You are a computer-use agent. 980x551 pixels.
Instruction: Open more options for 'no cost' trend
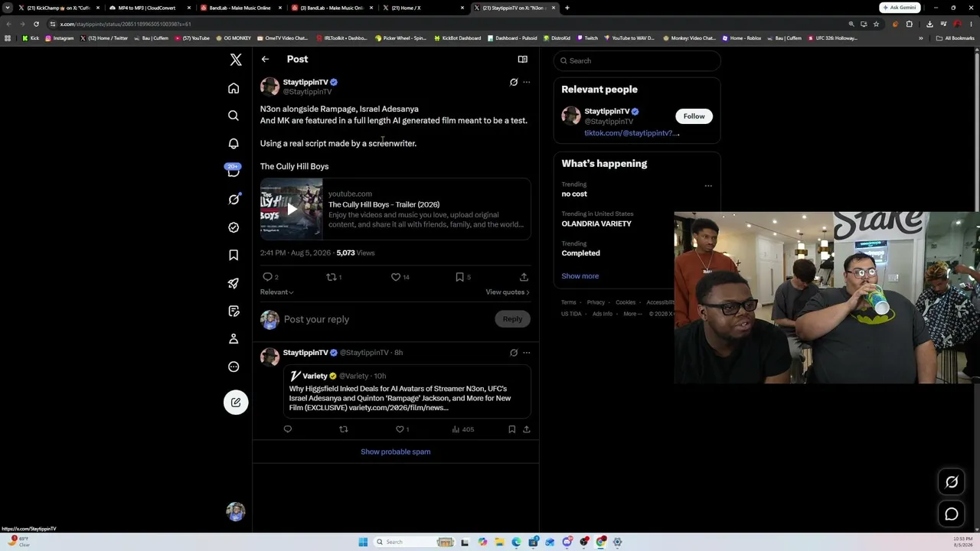[708, 185]
